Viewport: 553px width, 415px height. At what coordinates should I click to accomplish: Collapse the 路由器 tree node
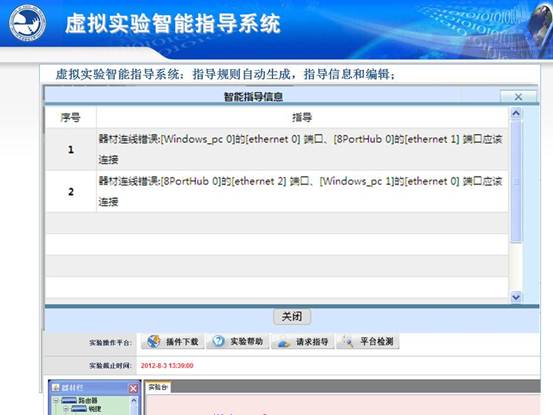pyautogui.click(x=56, y=401)
